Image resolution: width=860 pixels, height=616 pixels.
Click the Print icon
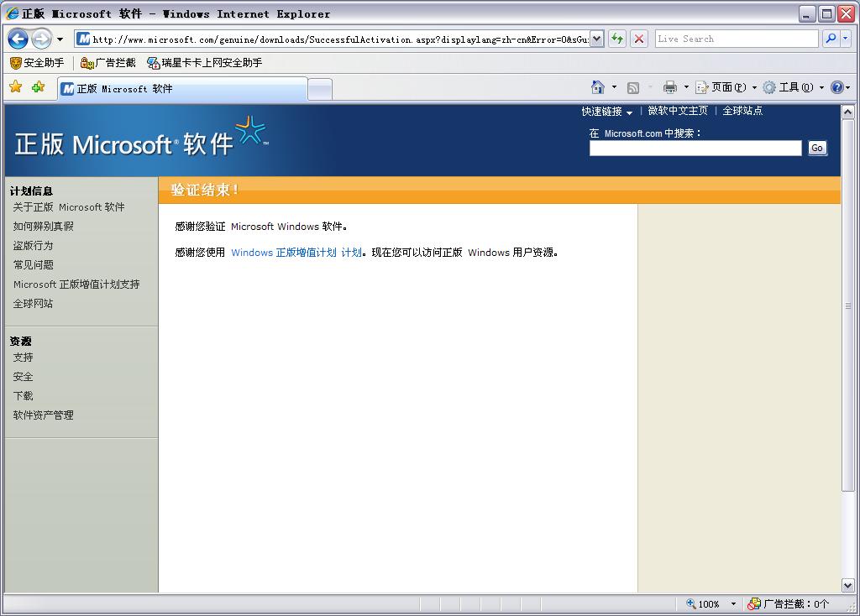(669, 87)
